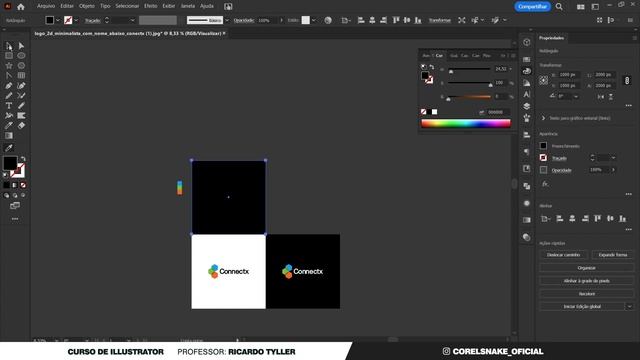Open dropdown beside Iniciar Edição global
640x360 pixels.
[629, 306]
